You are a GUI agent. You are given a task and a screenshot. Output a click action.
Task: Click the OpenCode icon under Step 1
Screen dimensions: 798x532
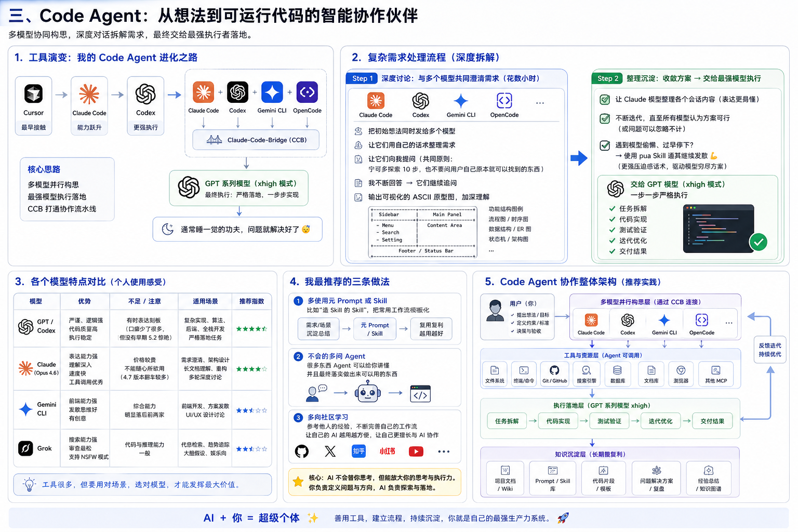(x=504, y=100)
